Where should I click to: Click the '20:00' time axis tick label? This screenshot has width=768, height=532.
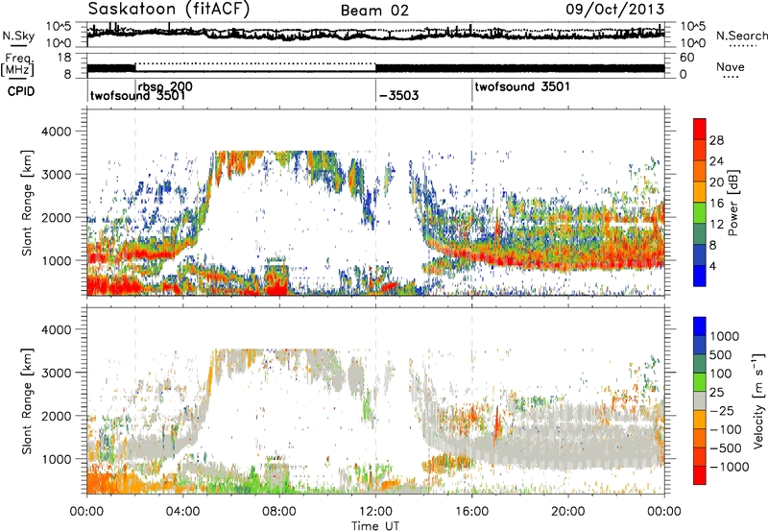pos(568,512)
